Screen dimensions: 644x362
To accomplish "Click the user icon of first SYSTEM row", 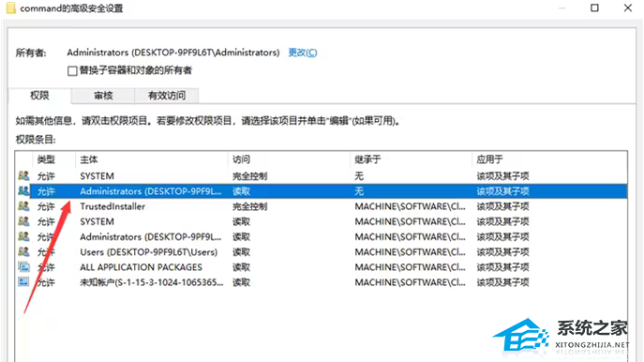I will point(23,176).
